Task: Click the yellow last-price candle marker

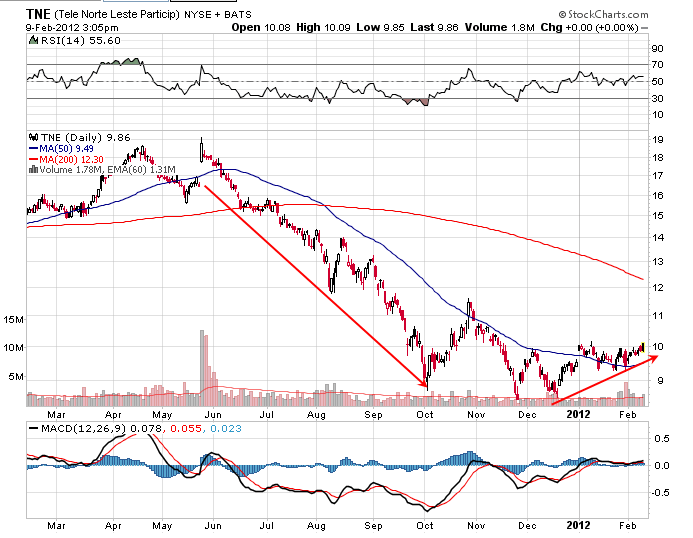Action: (643, 347)
